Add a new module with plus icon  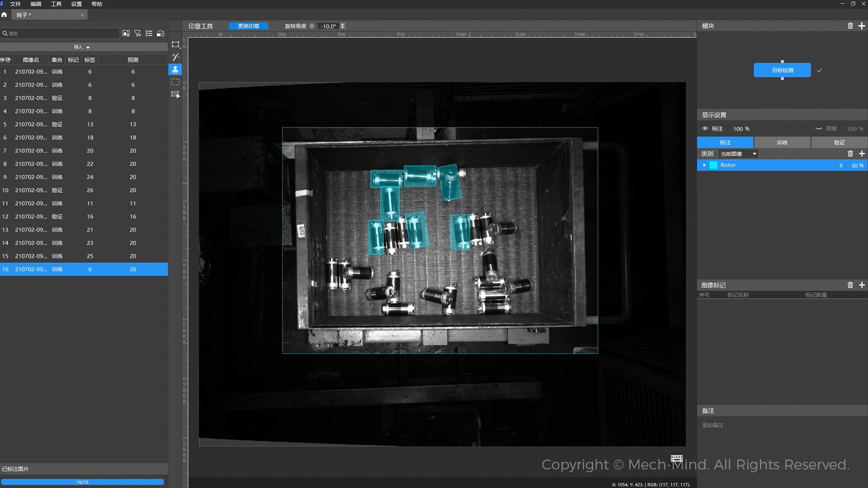click(862, 26)
